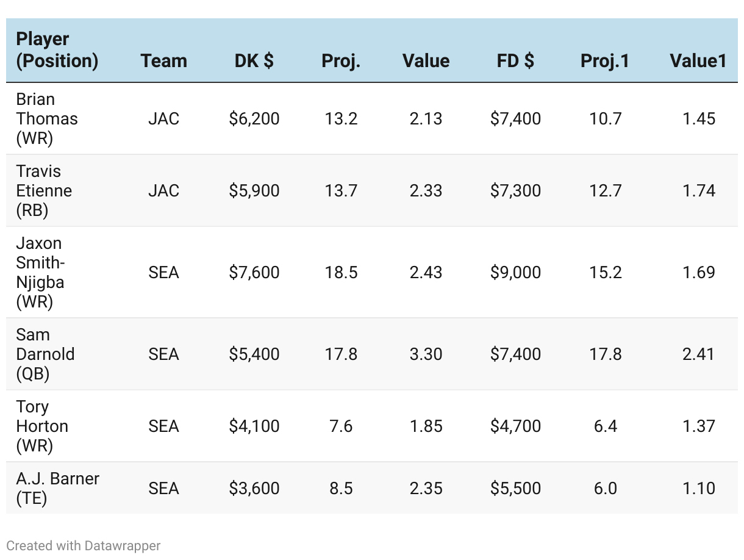The width and height of the screenshot is (744, 560).
Task: Click Sam Darnold's $5,400 DK salary
Action: (x=254, y=354)
